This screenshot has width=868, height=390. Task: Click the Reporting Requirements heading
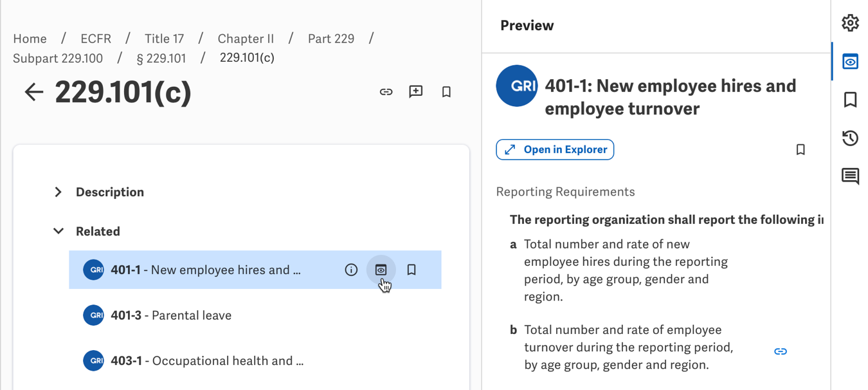click(565, 192)
